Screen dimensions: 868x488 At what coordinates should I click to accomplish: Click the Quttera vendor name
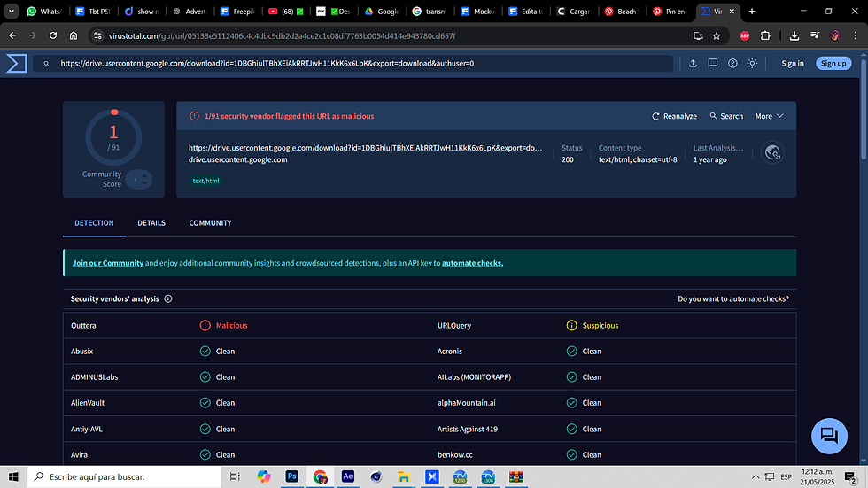tap(83, 325)
